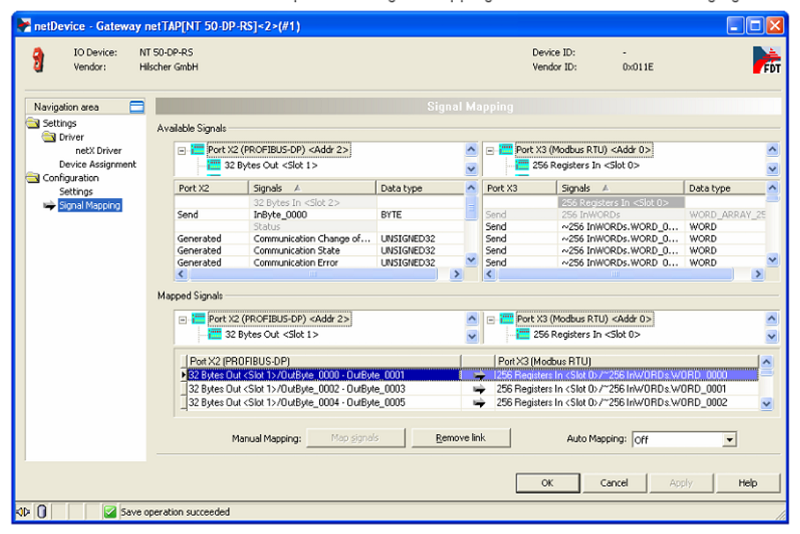Click the red netTAP device icon
Screen dimensions: 800x534
point(38,59)
